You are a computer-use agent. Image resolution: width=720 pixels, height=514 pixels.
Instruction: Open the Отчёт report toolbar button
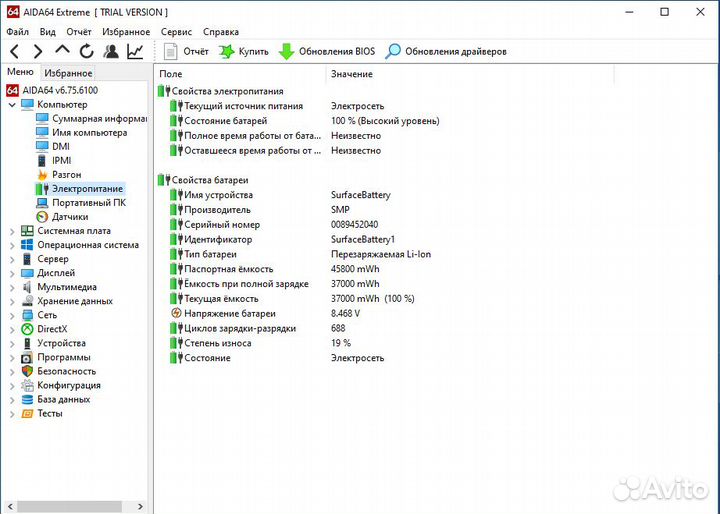coord(186,51)
